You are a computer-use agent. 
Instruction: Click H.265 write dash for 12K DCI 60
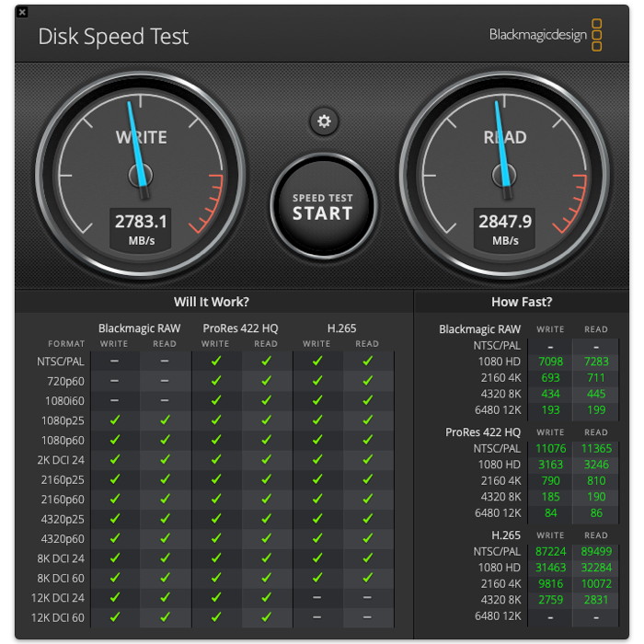pyautogui.click(x=316, y=616)
